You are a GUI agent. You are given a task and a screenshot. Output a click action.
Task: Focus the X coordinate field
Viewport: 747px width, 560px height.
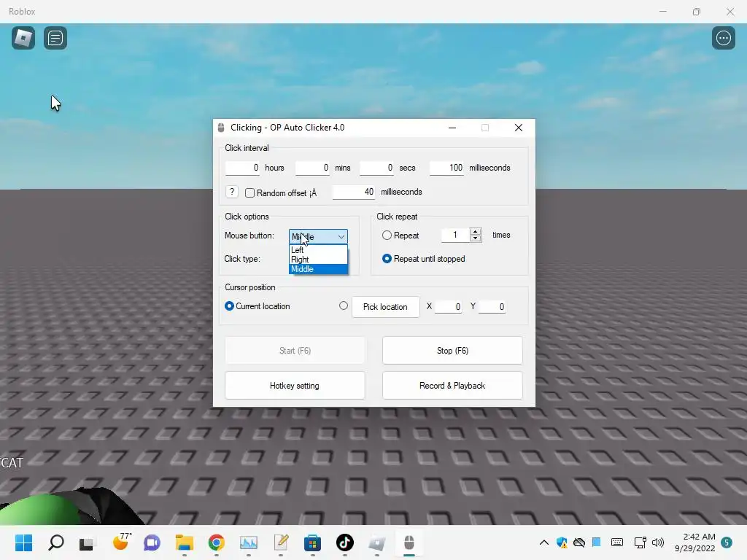(449, 307)
